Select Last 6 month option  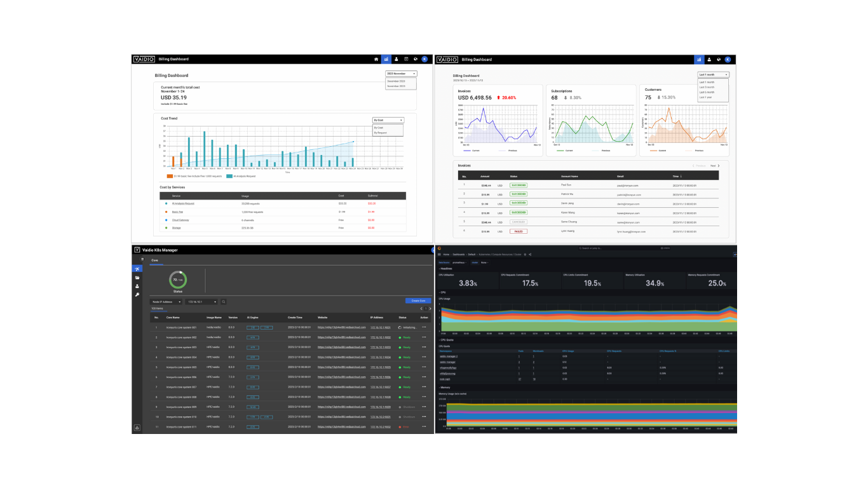tap(707, 92)
